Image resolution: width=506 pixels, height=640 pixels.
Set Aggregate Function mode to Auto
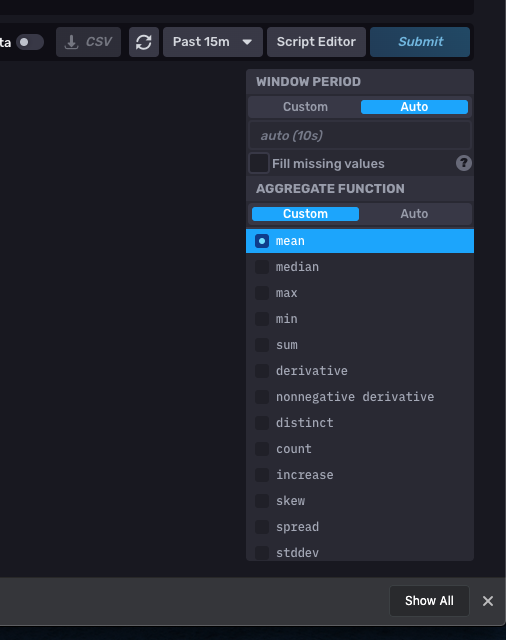coord(414,214)
